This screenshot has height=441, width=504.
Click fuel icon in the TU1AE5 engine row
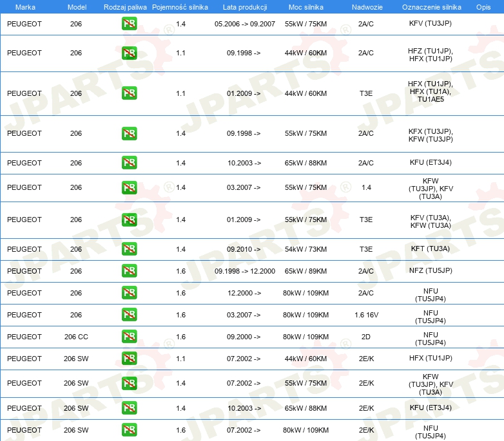tap(129, 93)
